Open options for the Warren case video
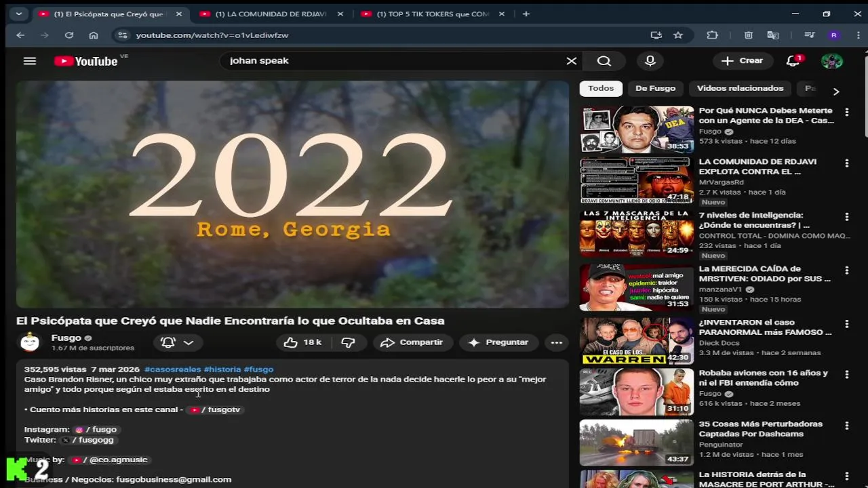Screen dimensions: 868x488 click(846, 324)
